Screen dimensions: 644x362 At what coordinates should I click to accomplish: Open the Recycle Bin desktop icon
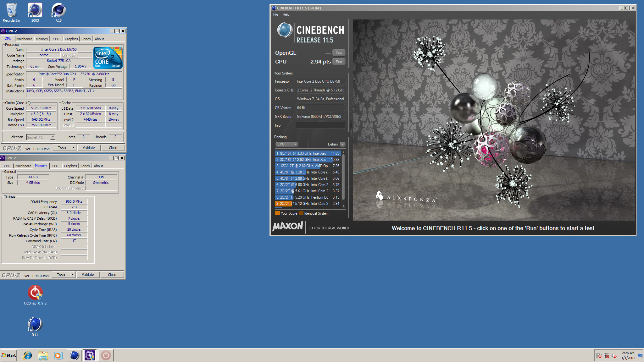(x=11, y=13)
